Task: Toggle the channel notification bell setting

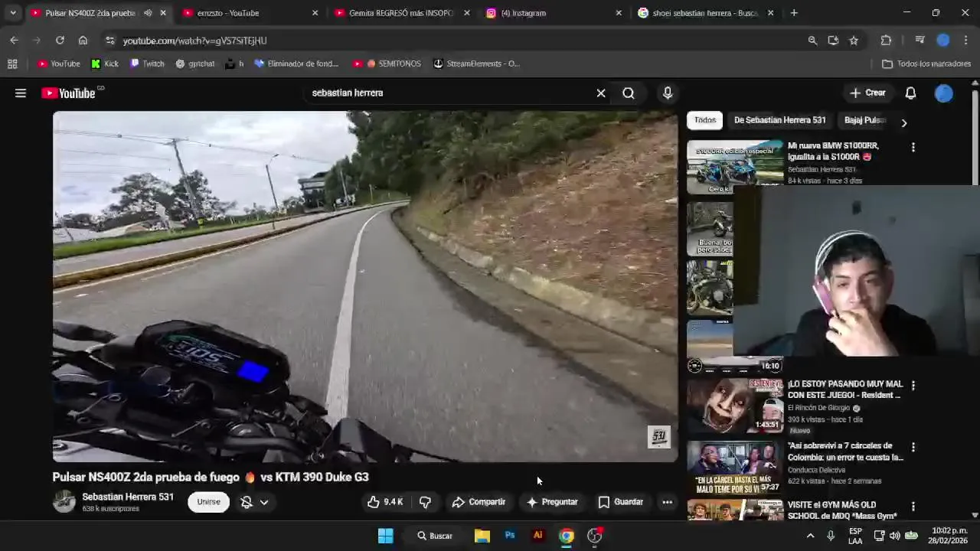Action: (x=247, y=502)
